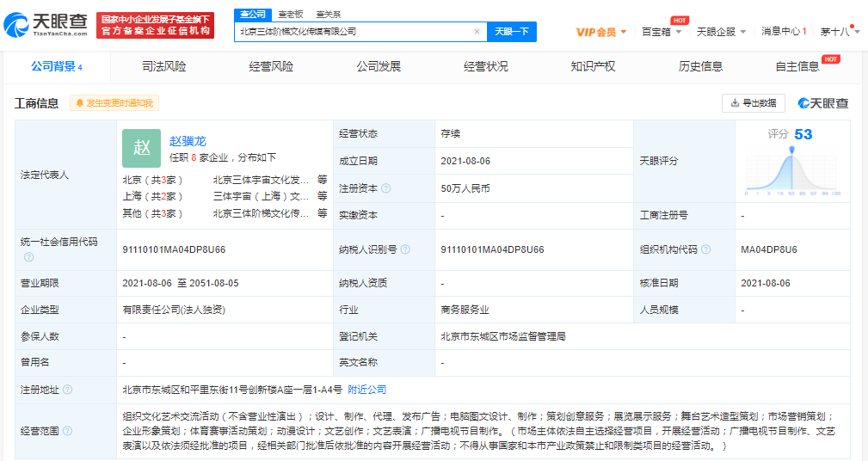Expand 上海 companies list via 等
The image size is (868, 461).
[x=323, y=196]
